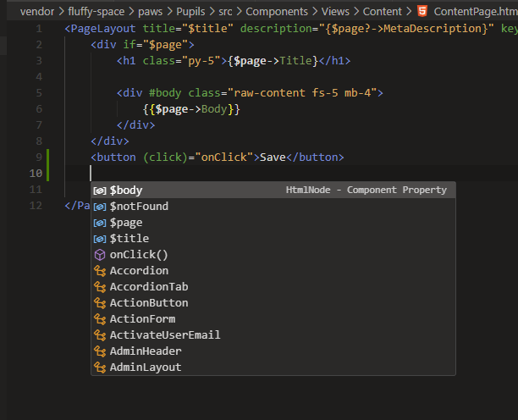Image resolution: width=518 pixels, height=420 pixels.
Task: Open the ContentPage.html breadcrumb file
Action: [x=476, y=12]
